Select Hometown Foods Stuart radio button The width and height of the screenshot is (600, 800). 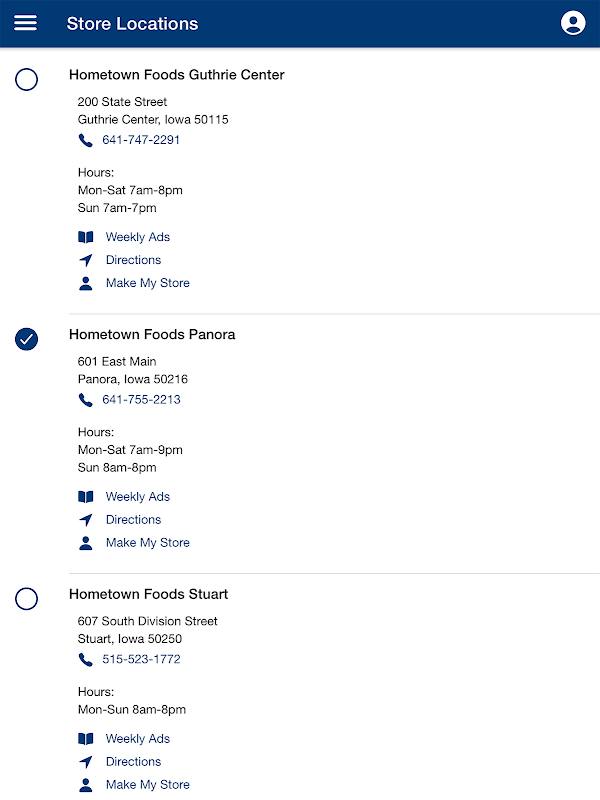[27, 599]
